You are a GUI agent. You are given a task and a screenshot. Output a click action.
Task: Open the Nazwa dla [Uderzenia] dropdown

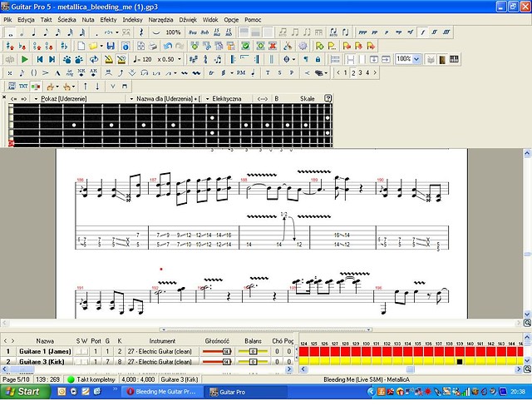pos(131,99)
